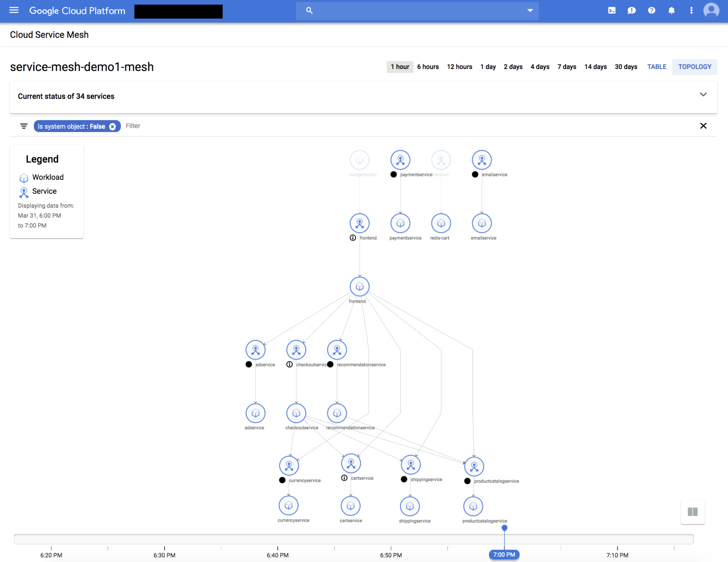Select the checkoutservice service node

tap(296, 350)
